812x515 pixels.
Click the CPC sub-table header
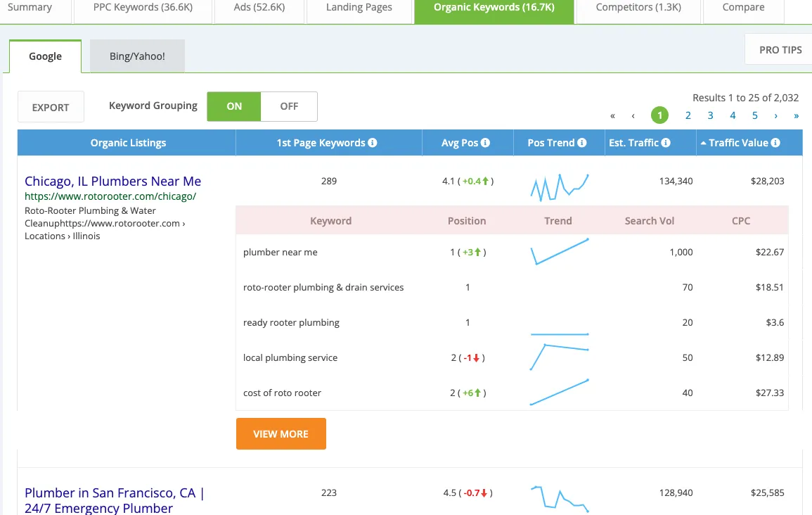click(x=741, y=221)
